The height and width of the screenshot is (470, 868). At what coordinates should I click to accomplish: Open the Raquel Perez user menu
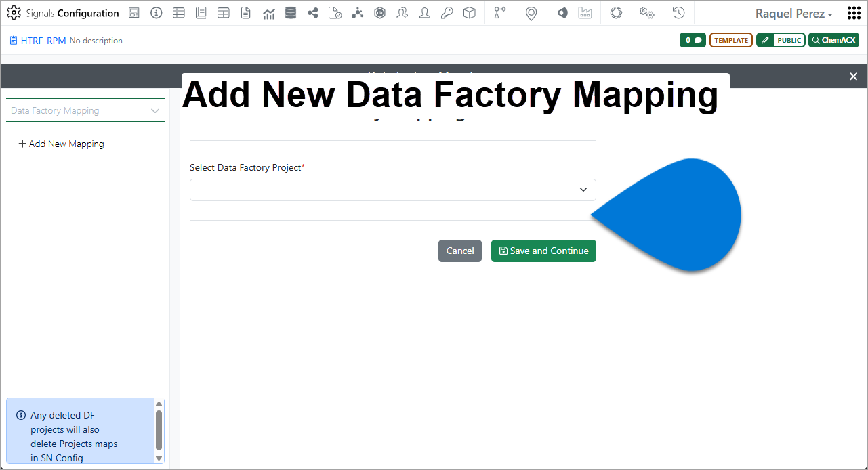pyautogui.click(x=793, y=14)
